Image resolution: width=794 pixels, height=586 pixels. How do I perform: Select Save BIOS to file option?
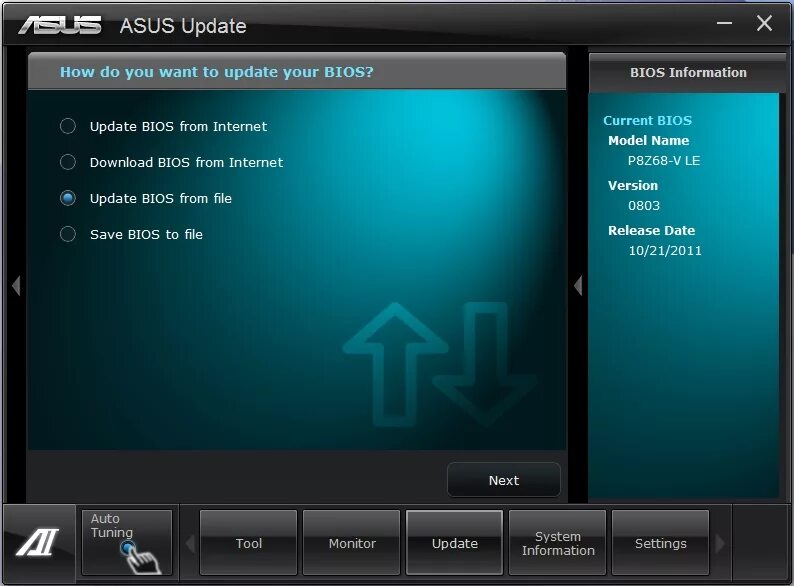pos(68,234)
